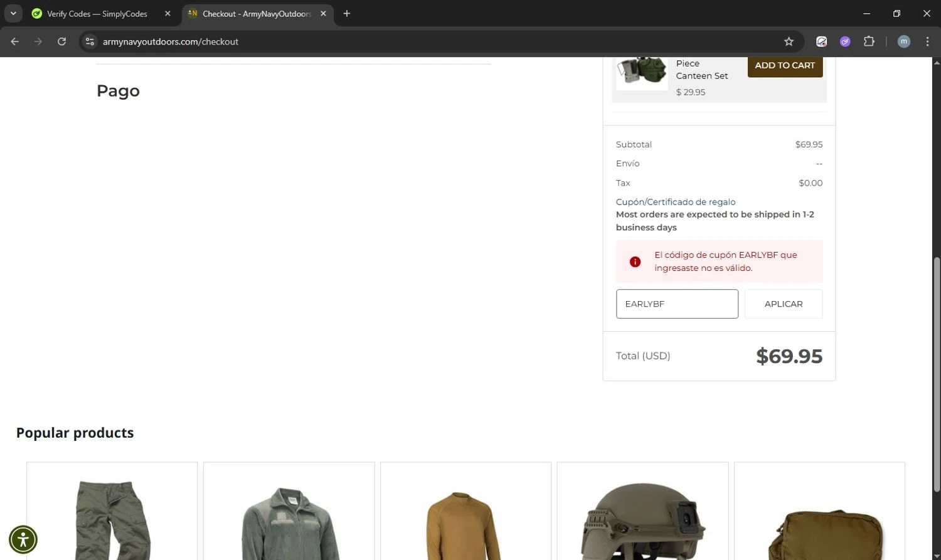
Task: Focus the coupon code field with EARLYBF
Action: pos(677,304)
